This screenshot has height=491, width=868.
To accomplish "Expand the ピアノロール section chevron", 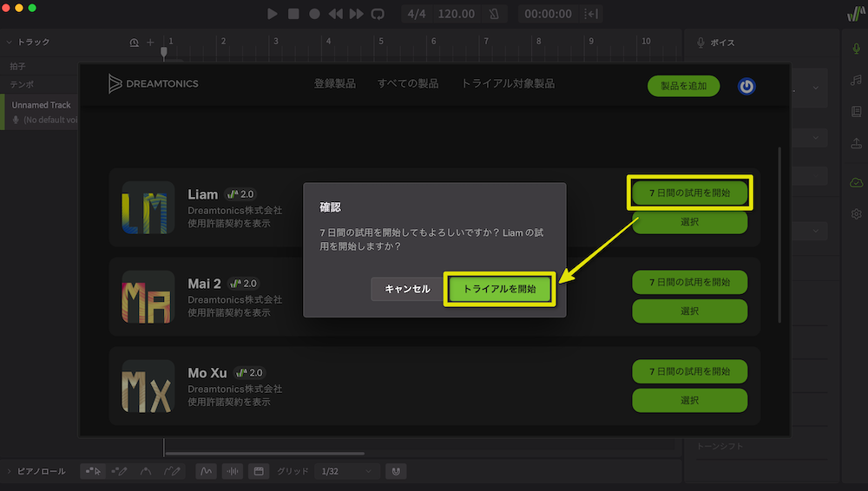I will point(9,471).
